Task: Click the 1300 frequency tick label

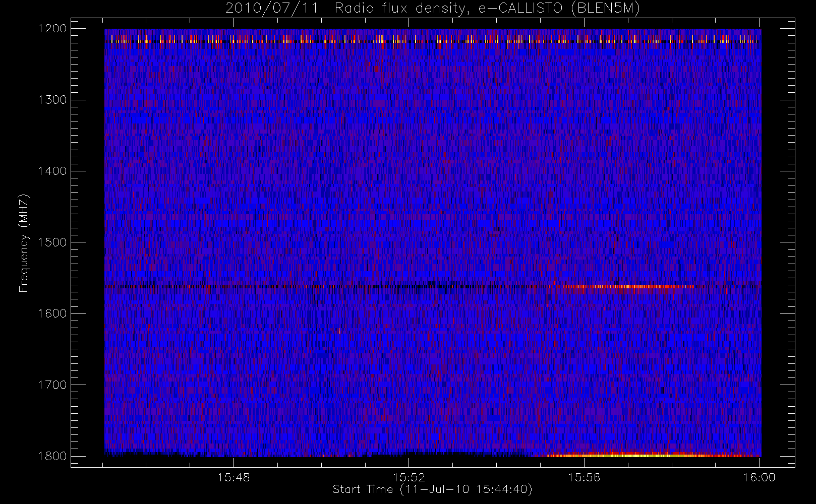Action: [52, 100]
